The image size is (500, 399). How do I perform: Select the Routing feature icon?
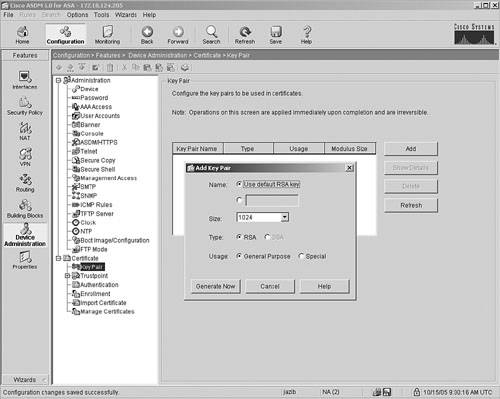pyautogui.click(x=25, y=183)
